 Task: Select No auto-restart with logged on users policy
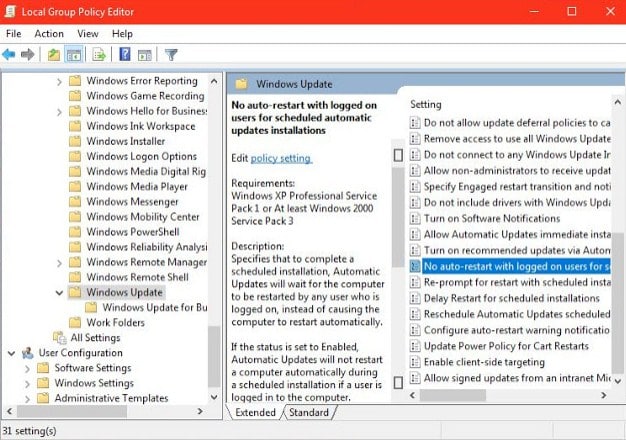point(510,266)
